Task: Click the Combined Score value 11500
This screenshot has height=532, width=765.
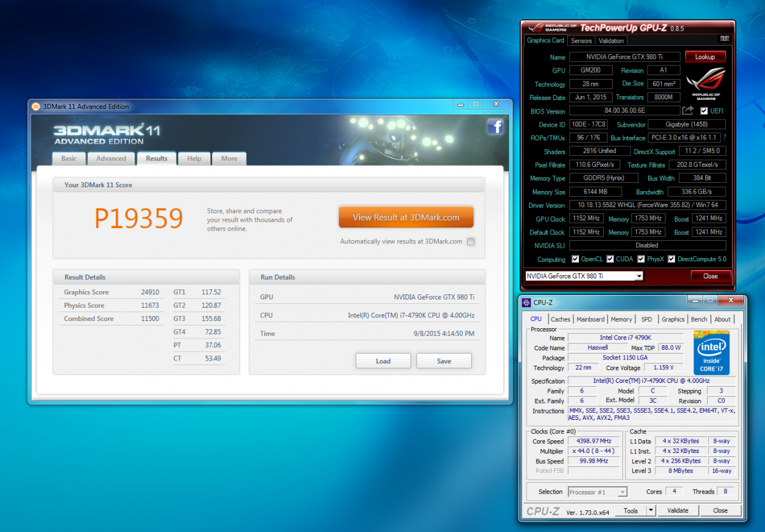Action: pyautogui.click(x=150, y=319)
